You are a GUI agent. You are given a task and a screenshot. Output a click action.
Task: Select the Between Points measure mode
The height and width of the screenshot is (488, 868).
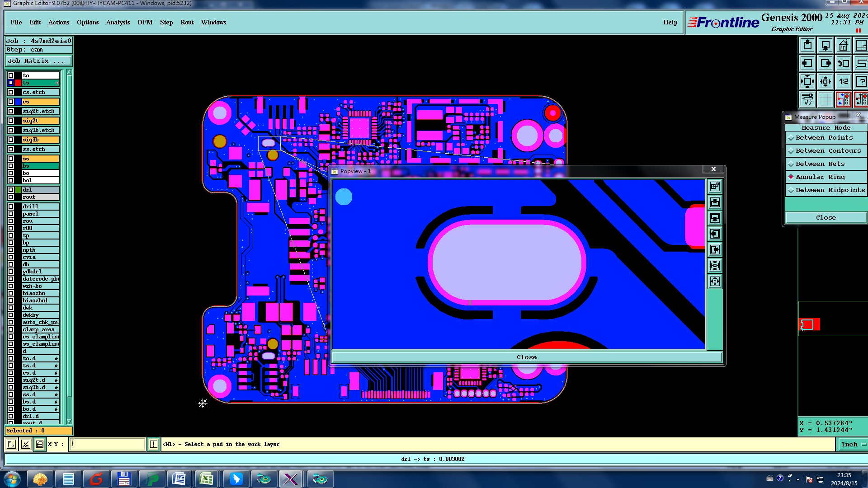point(824,138)
